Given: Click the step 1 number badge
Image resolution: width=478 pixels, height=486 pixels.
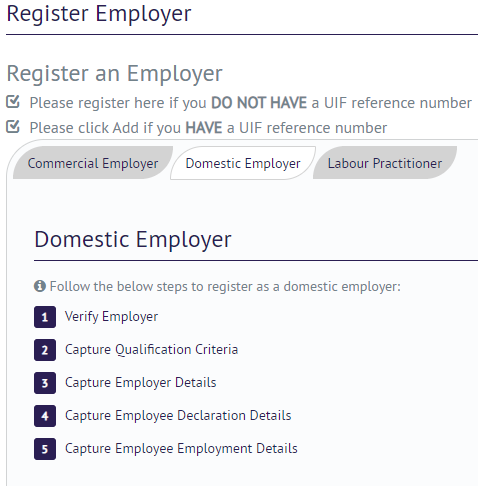Looking at the screenshot, I should pos(45,317).
